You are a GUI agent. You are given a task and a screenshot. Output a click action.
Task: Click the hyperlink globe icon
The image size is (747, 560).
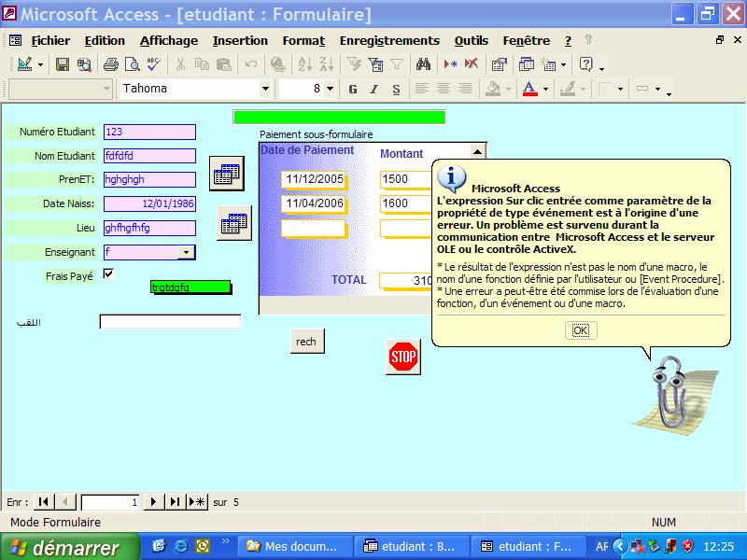(277, 64)
